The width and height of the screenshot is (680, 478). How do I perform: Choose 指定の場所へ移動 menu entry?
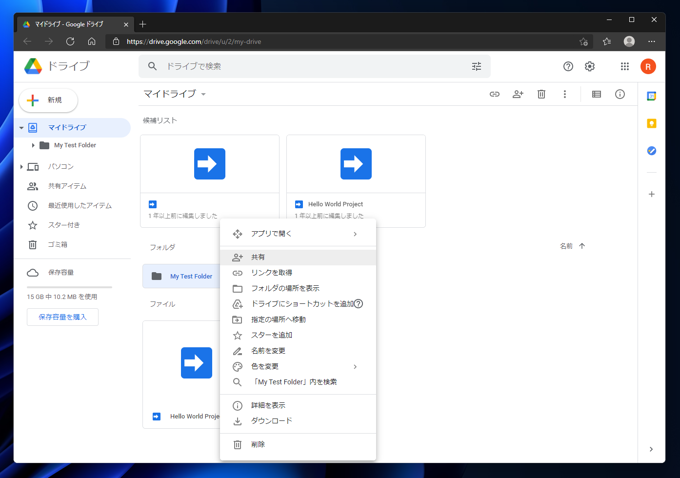point(298,320)
